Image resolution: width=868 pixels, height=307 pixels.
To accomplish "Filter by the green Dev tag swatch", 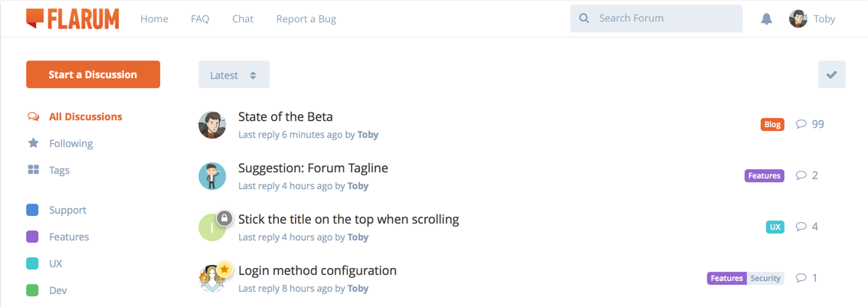I will 33,290.
